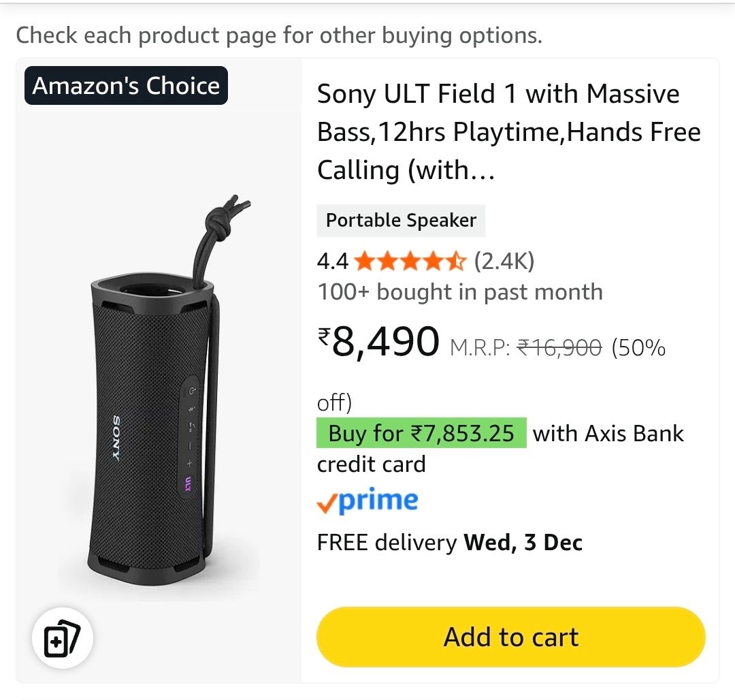The height and width of the screenshot is (700, 735).
Task: Open the 2.4K customer reviews count
Action: [504, 261]
